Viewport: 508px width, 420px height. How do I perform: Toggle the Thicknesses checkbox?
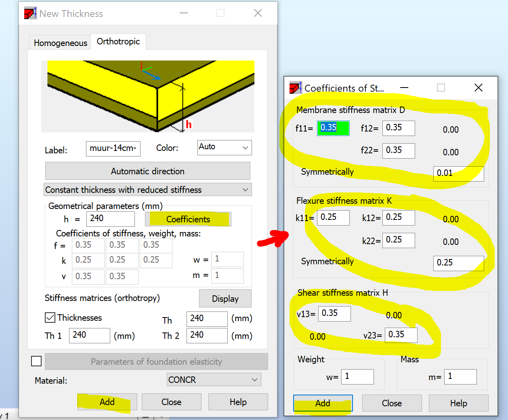point(50,318)
